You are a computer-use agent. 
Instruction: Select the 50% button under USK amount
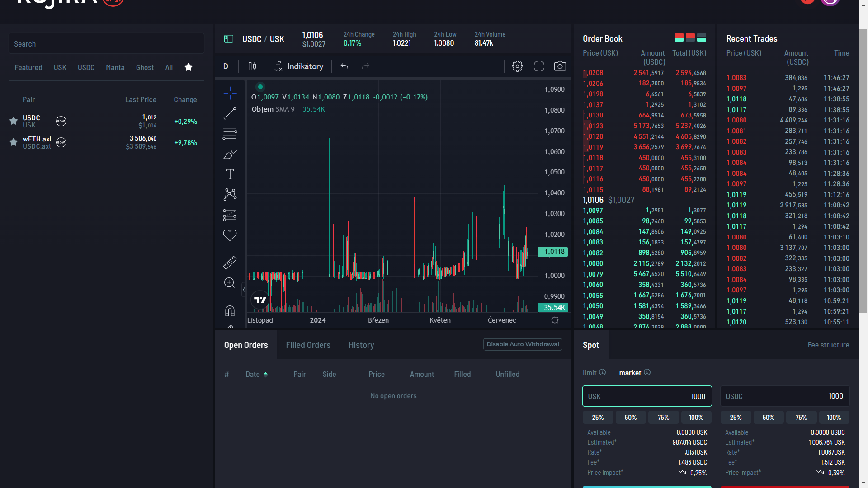tap(630, 418)
